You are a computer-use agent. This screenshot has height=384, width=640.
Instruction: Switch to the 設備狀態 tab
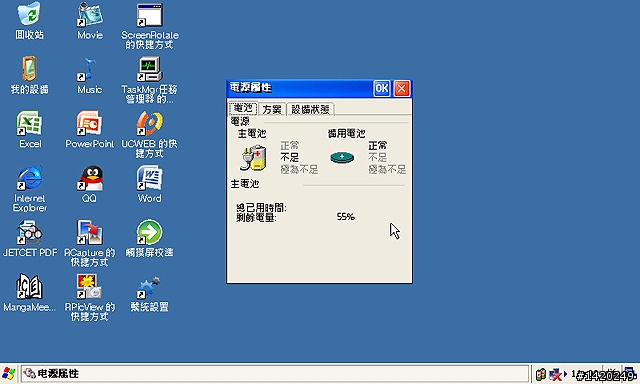(x=311, y=109)
